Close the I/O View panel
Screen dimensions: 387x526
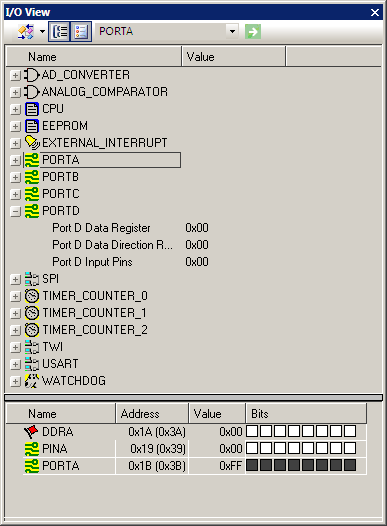(375, 12)
